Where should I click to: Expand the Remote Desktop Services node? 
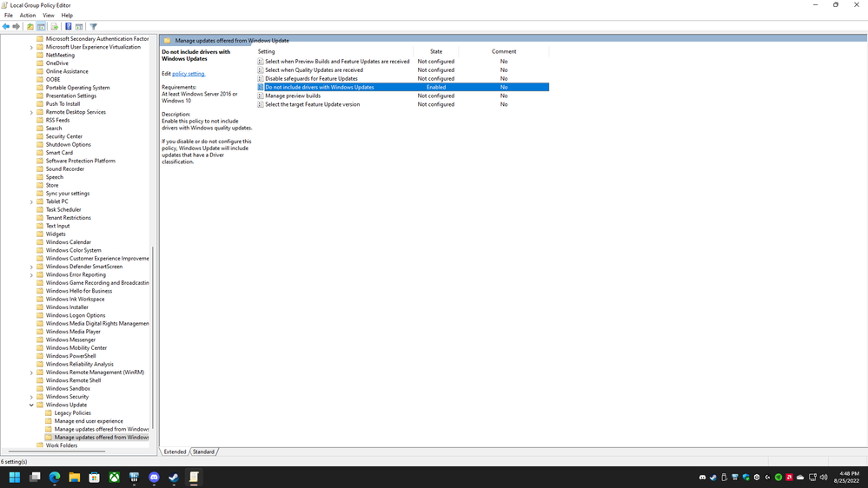coord(31,112)
